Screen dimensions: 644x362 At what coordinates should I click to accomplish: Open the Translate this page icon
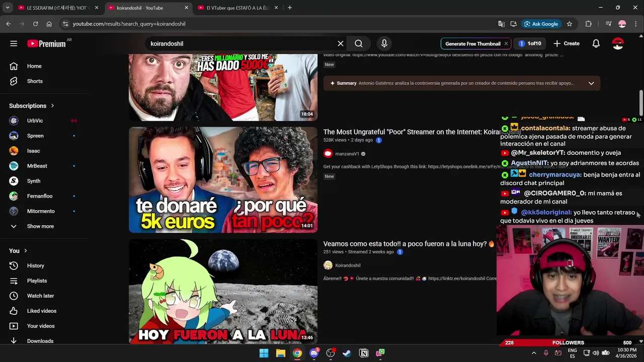pos(501,24)
